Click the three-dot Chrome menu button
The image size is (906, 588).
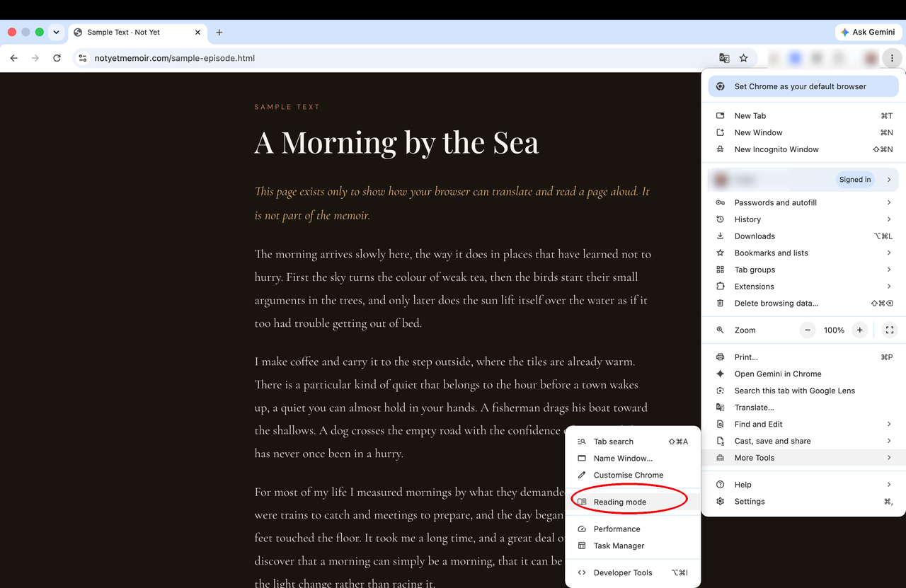coord(893,58)
